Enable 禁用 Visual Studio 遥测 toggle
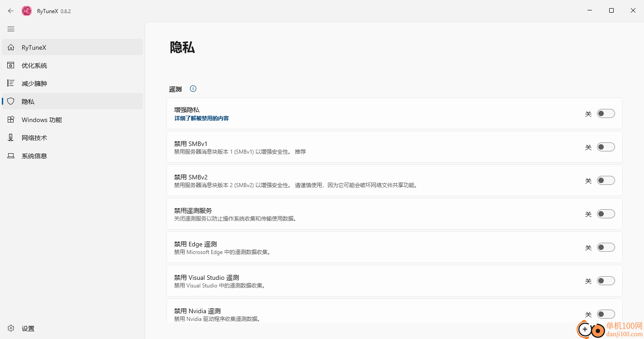This screenshot has height=339, width=644. click(x=606, y=281)
